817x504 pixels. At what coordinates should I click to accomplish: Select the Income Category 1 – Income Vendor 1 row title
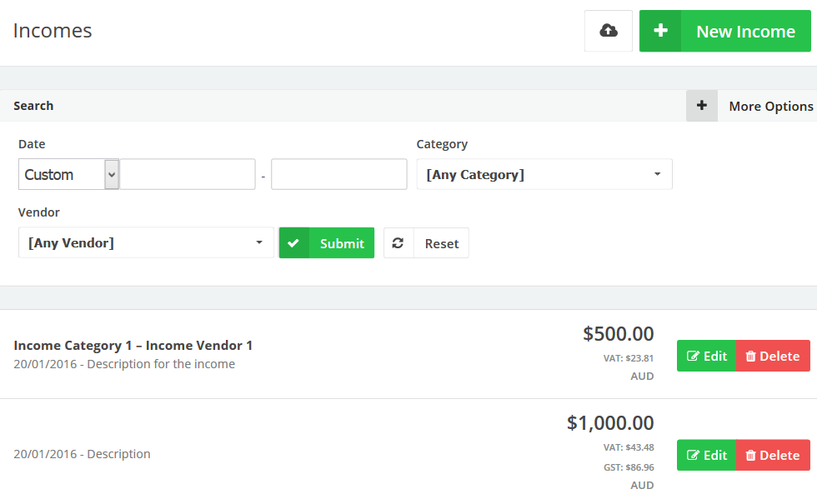[x=133, y=345]
